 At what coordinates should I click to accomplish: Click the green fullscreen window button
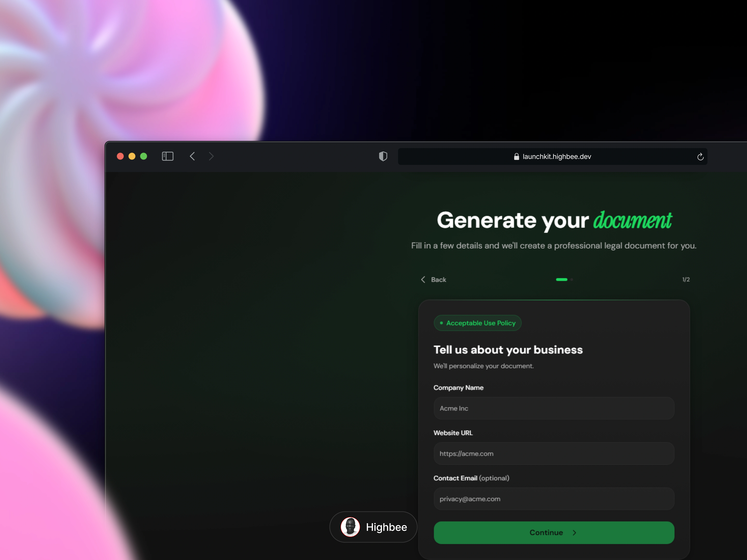(x=144, y=156)
